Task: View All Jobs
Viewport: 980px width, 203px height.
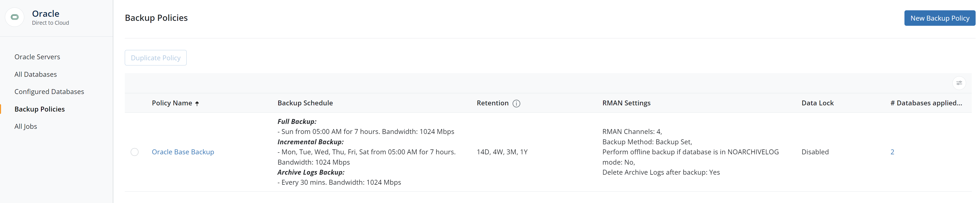Action: (26, 126)
